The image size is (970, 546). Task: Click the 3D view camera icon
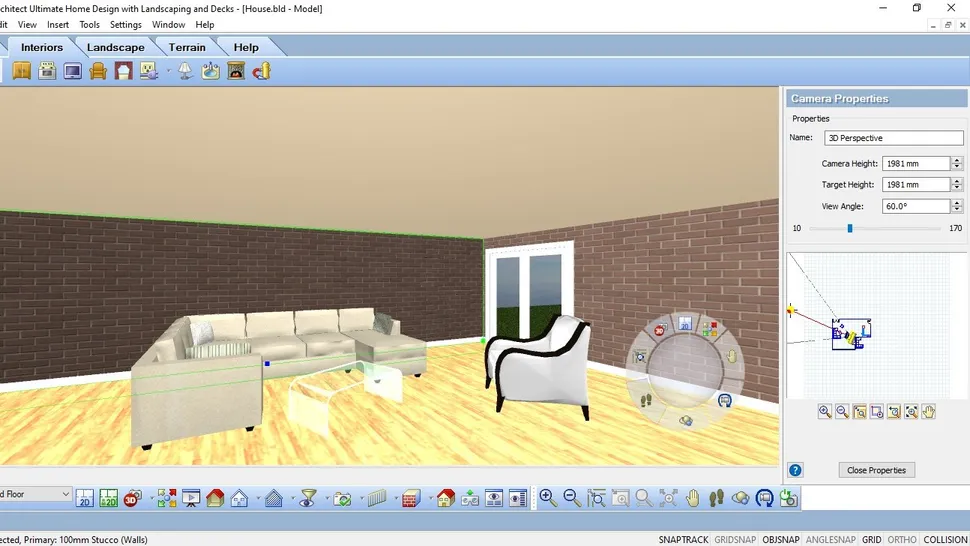[131, 498]
